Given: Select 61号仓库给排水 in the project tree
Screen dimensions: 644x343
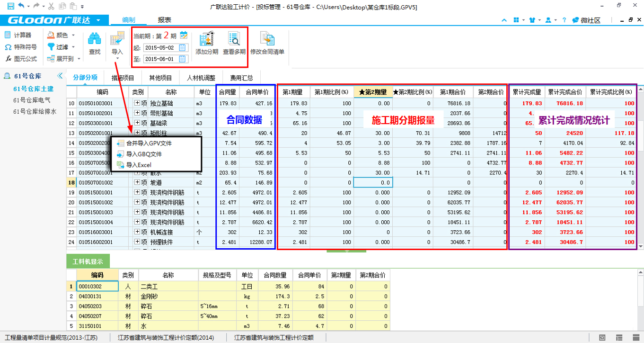Looking at the screenshot, I should 35,112.
